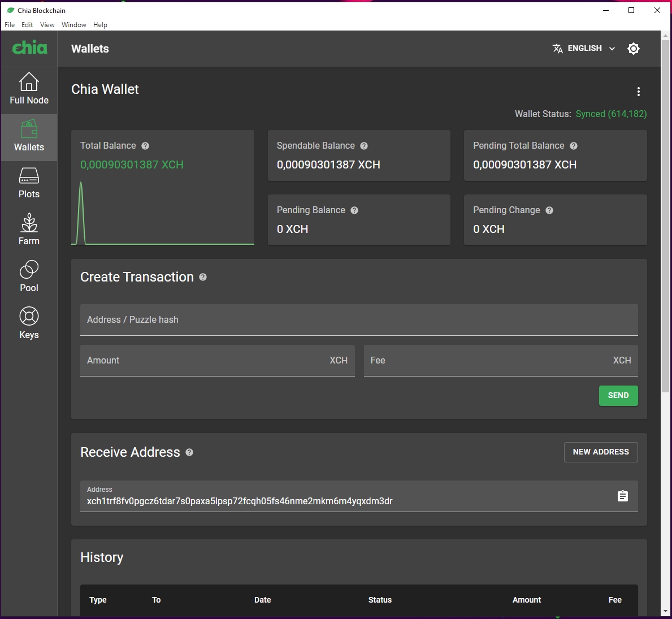
Task: Click the Wallets page title
Action: pyautogui.click(x=90, y=49)
